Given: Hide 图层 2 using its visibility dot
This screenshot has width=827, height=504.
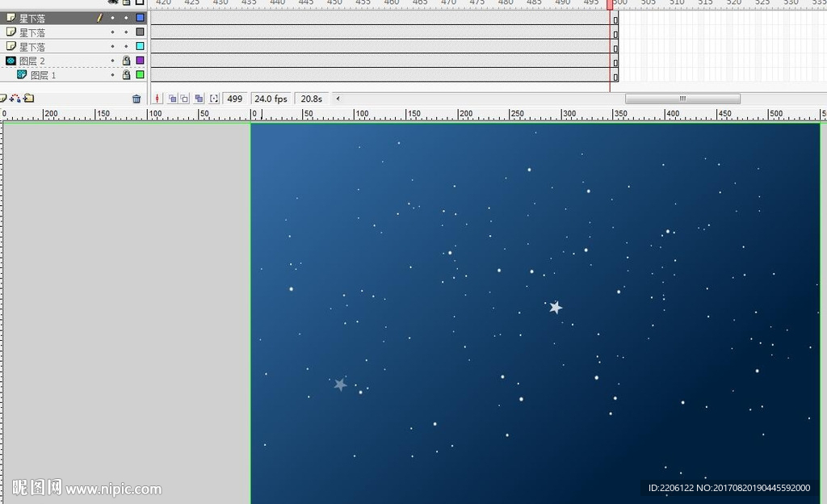Looking at the screenshot, I should [113, 61].
